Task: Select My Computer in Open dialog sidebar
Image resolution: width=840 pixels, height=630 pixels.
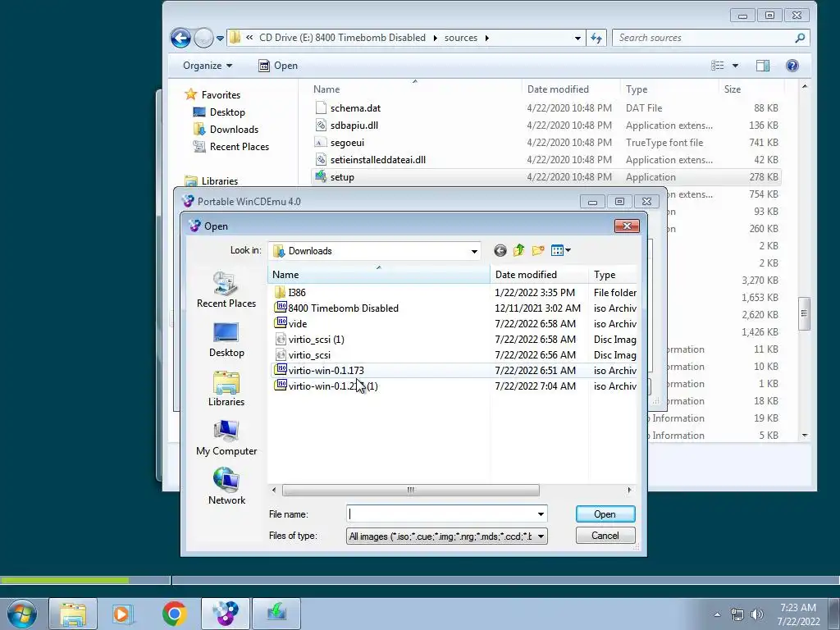Action: tap(226, 438)
